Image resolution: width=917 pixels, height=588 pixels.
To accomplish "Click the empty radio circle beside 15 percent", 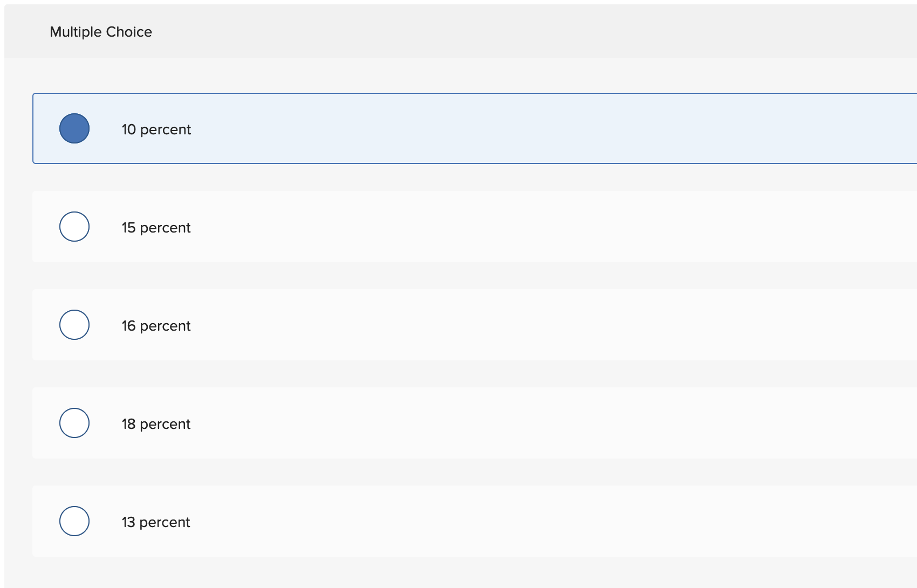I will (x=74, y=227).
